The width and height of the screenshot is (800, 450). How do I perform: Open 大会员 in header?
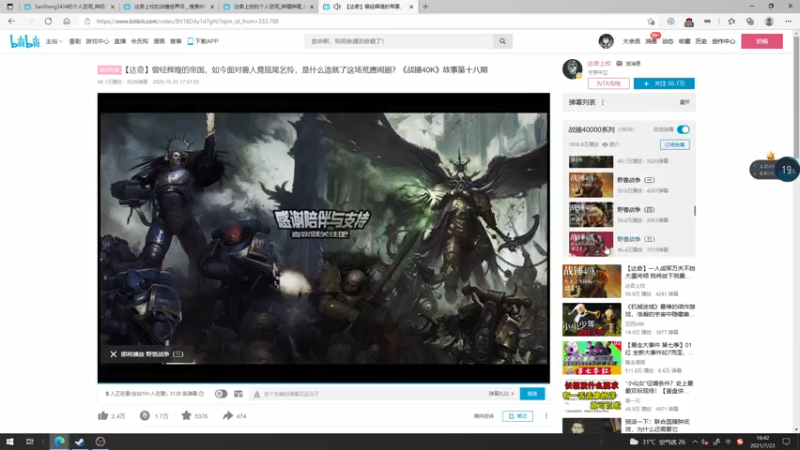[x=631, y=41]
